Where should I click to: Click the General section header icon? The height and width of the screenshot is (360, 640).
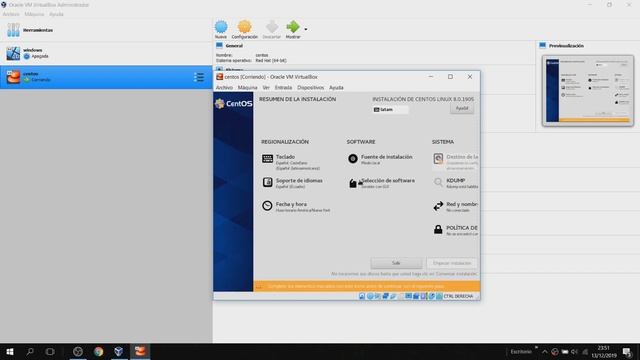(219, 45)
